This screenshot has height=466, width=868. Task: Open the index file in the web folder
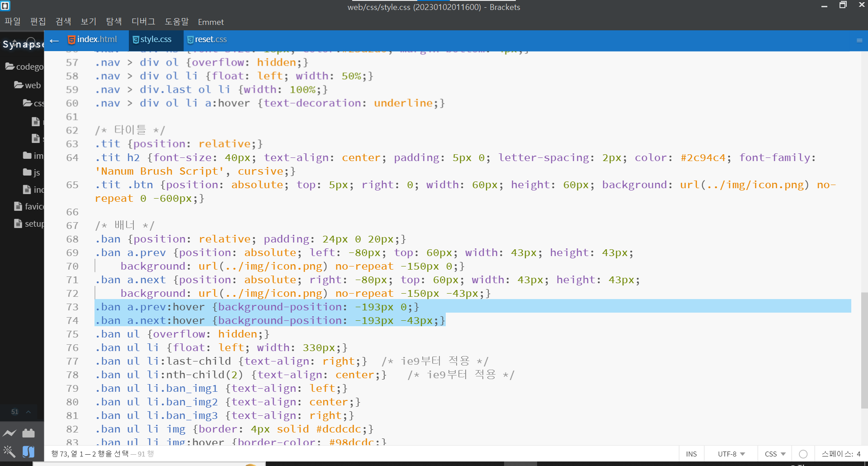[33, 190]
